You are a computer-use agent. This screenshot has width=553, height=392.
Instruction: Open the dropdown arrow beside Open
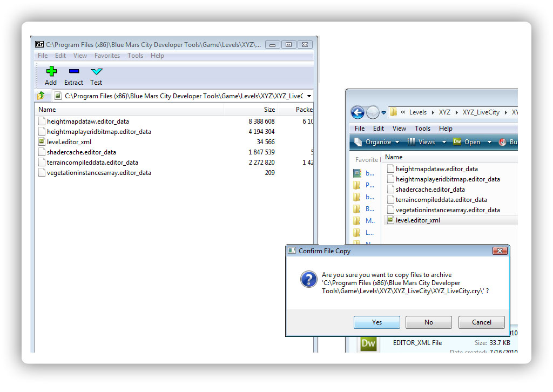click(489, 142)
